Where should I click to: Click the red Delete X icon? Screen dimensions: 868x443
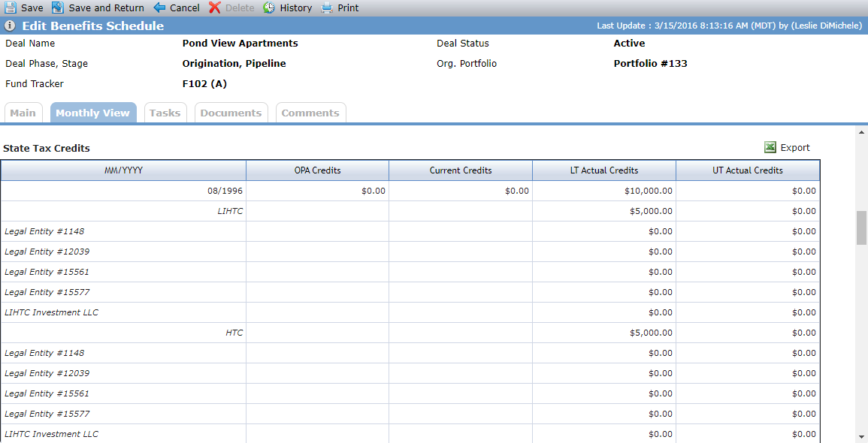coord(215,8)
